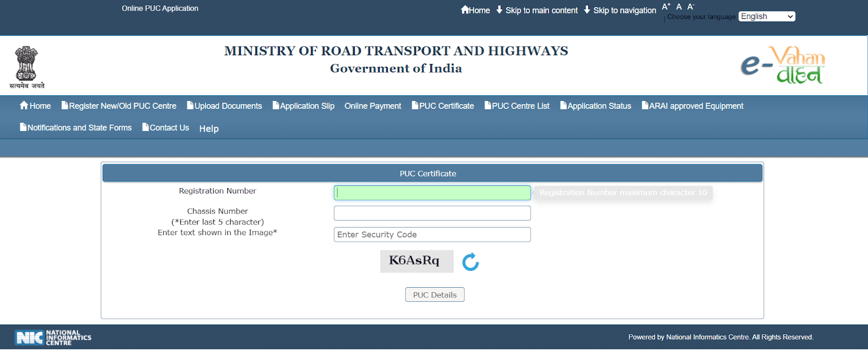This screenshot has height=362, width=868.
Task: Open the Upload Documents menu item
Action: pos(225,106)
